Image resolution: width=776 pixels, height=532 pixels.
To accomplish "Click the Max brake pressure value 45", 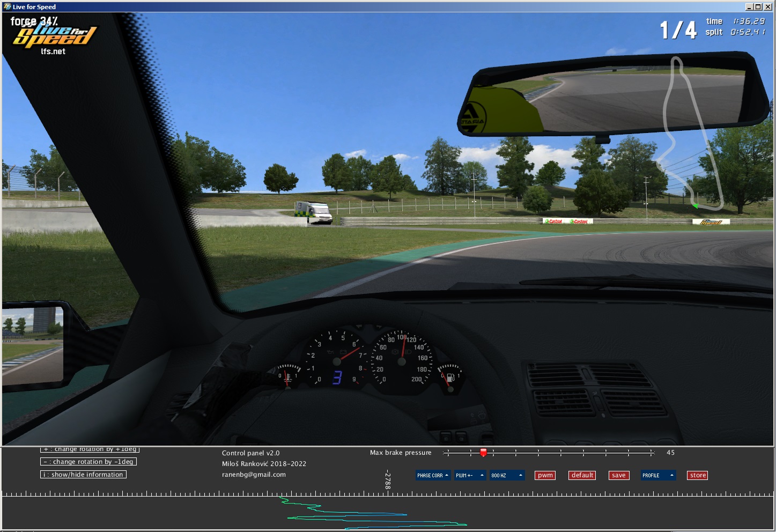I will [670, 453].
